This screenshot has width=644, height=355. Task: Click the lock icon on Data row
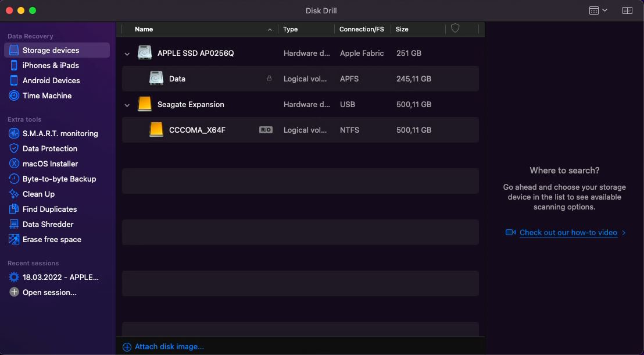270,78
